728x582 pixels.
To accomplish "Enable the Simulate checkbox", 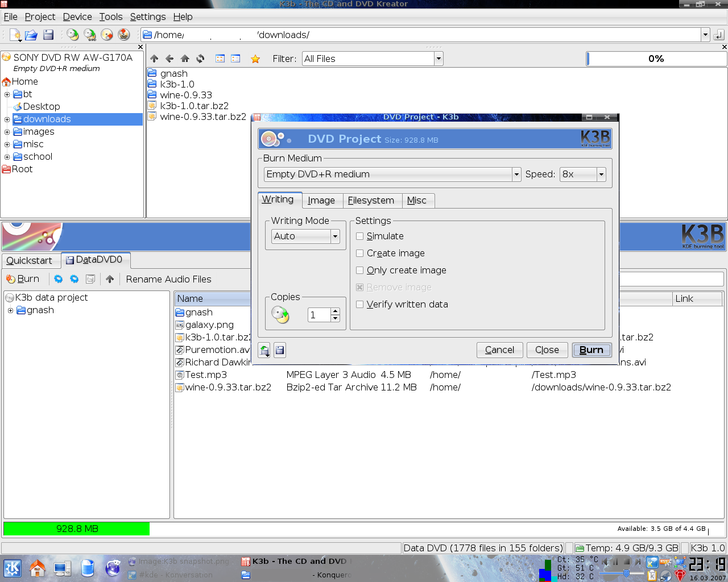I will 359,236.
